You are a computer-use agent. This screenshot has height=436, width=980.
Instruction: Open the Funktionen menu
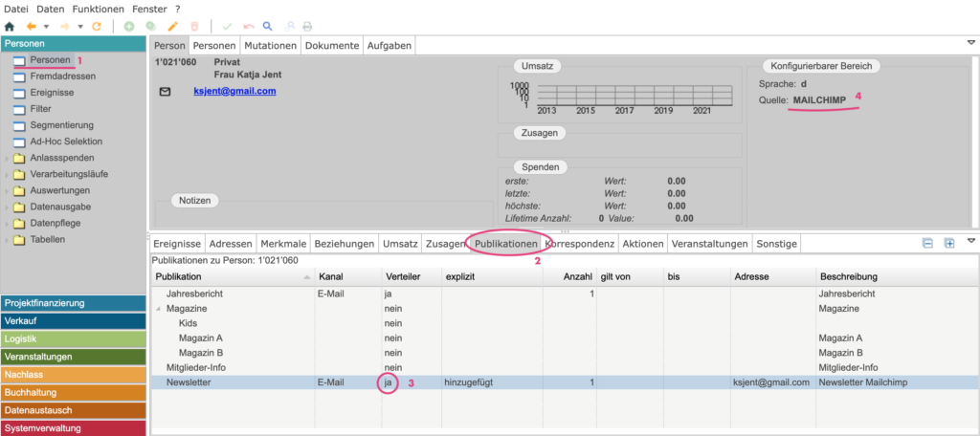pyautogui.click(x=100, y=8)
